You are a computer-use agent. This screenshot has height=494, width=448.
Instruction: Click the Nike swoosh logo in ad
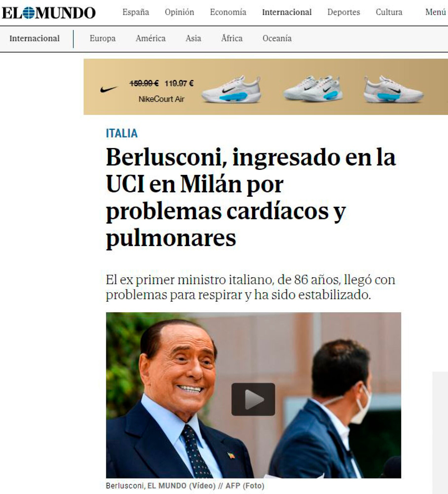click(x=109, y=89)
